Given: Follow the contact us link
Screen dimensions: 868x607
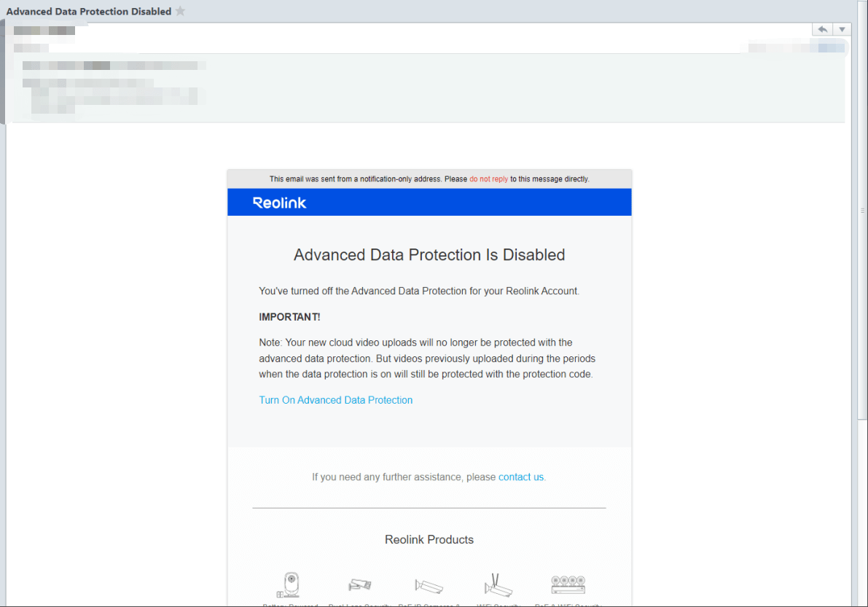Looking at the screenshot, I should click(521, 477).
